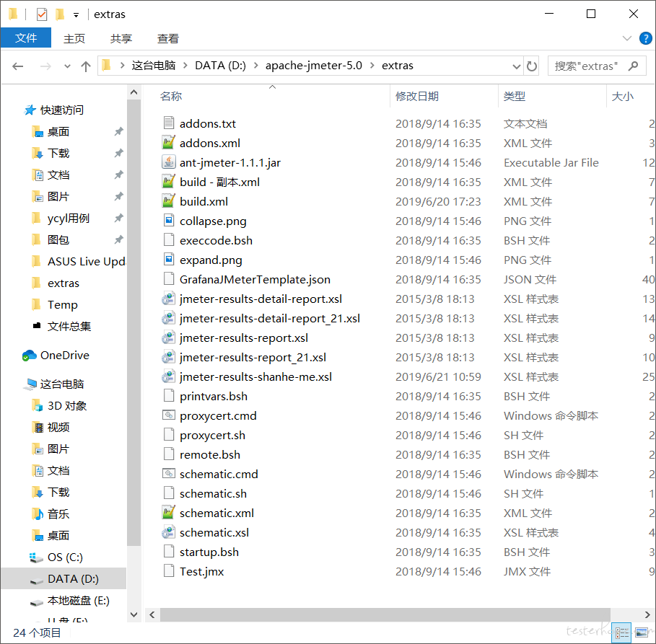Image resolution: width=656 pixels, height=644 pixels.
Task: Click the GrafanaJMeterTemplate.json file icon
Action: (169, 278)
